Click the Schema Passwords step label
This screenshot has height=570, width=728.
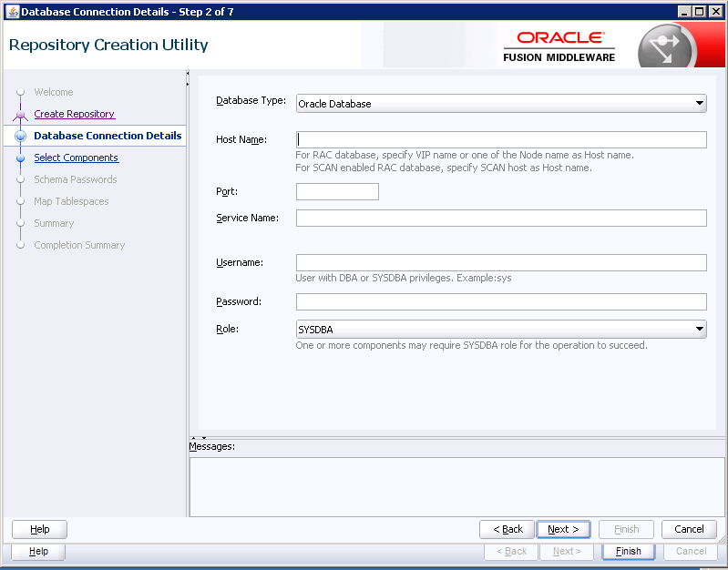coord(76,179)
